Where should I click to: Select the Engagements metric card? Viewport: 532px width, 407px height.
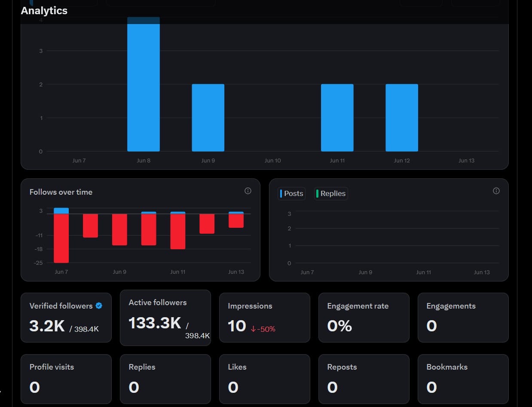463,318
